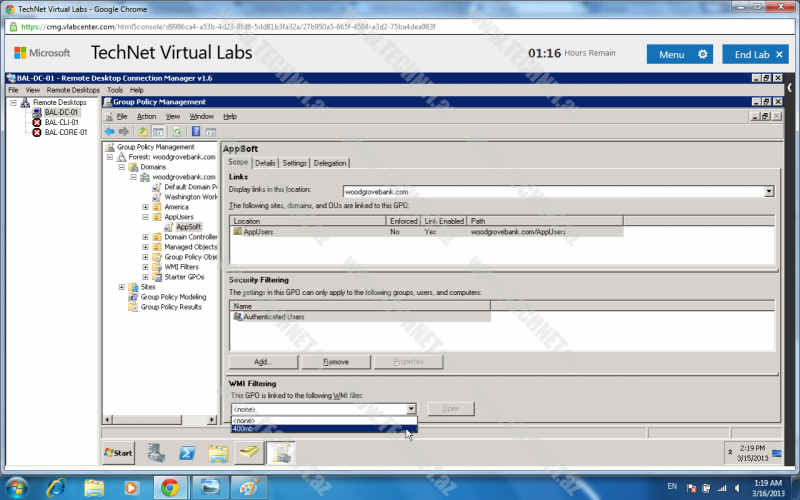The width and height of the screenshot is (800, 500).
Task: Select Group Policy Modeling in tree
Action: [172, 297]
